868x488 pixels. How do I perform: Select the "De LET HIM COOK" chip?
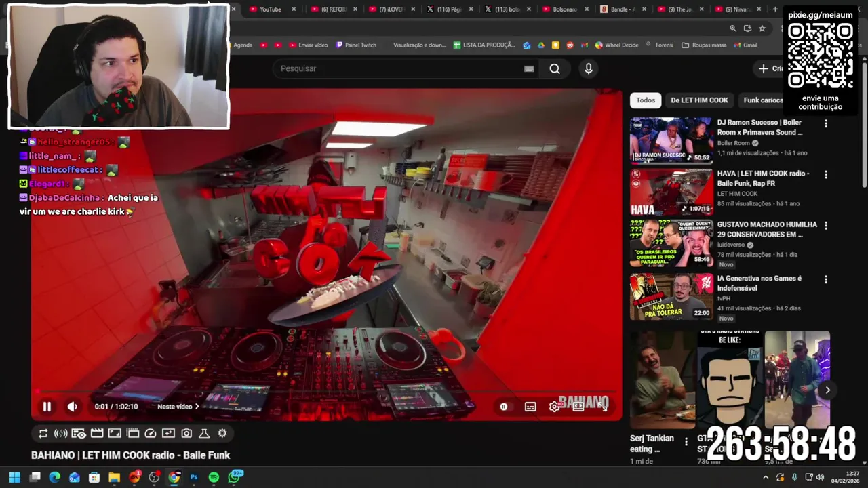699,100
